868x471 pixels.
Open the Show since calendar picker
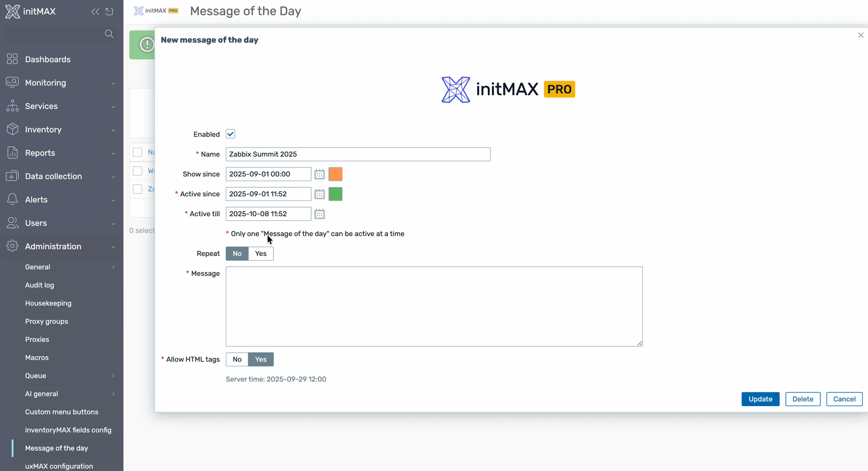[x=320, y=174]
